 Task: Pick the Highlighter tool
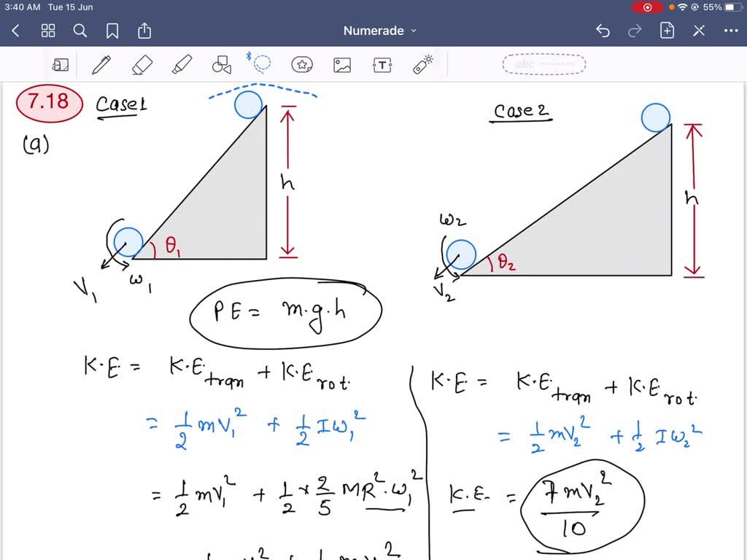[x=182, y=64]
